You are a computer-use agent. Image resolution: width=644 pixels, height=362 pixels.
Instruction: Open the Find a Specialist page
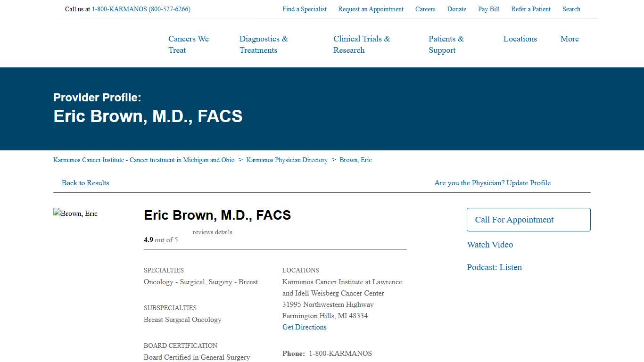coord(304,9)
